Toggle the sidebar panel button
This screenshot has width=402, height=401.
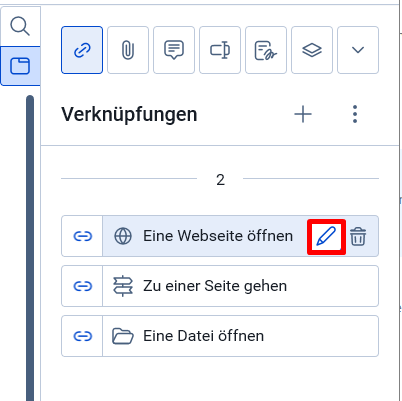[x=20, y=66]
